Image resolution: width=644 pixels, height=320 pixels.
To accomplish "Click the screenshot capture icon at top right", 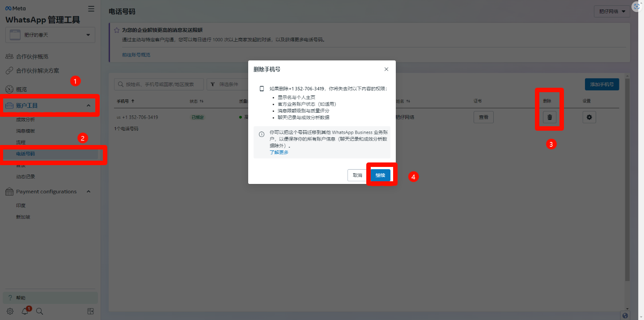I will (637, 6).
